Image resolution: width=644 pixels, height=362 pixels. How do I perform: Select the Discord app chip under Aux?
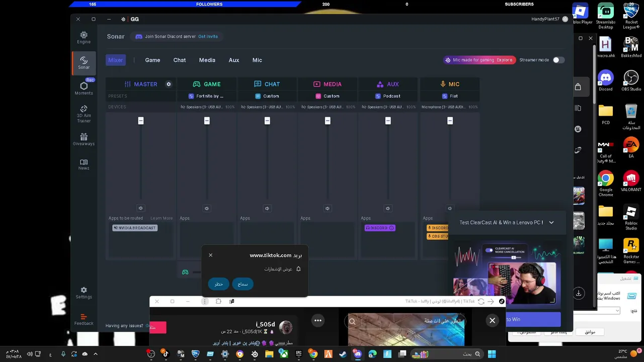click(380, 228)
